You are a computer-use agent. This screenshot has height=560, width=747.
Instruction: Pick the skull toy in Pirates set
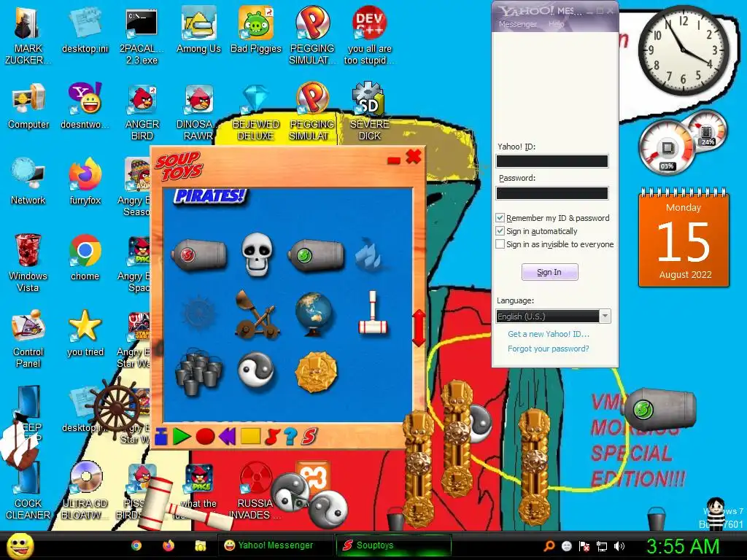[258, 254]
